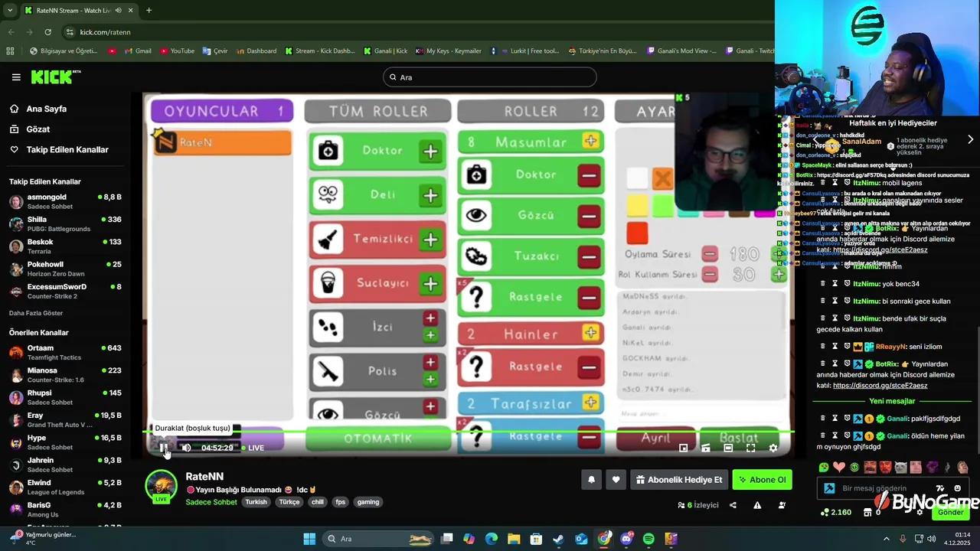Follow RateNN with the heart button
Viewport: 980px width, 551px height.
[616, 480]
